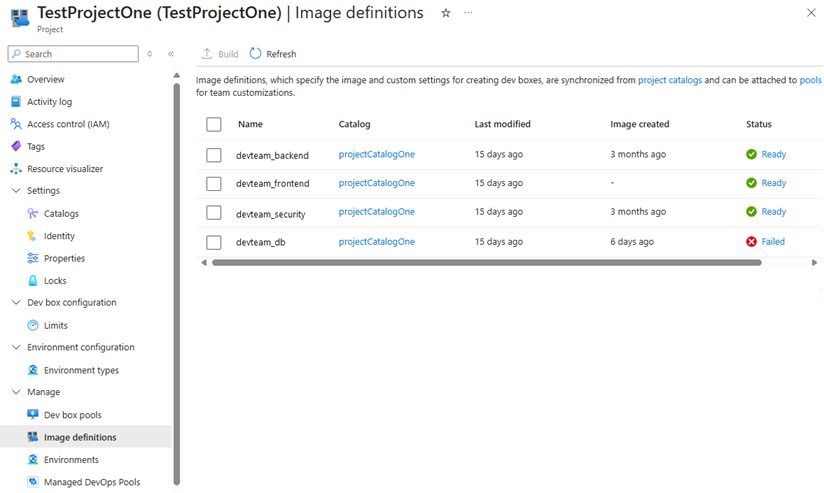824x493 pixels.
Task: Select the devteam_db row checkbox
Action: click(213, 242)
